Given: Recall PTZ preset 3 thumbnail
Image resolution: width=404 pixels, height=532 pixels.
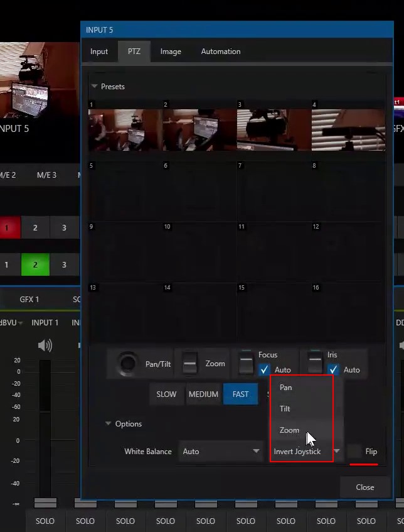Looking at the screenshot, I should click(x=274, y=129).
